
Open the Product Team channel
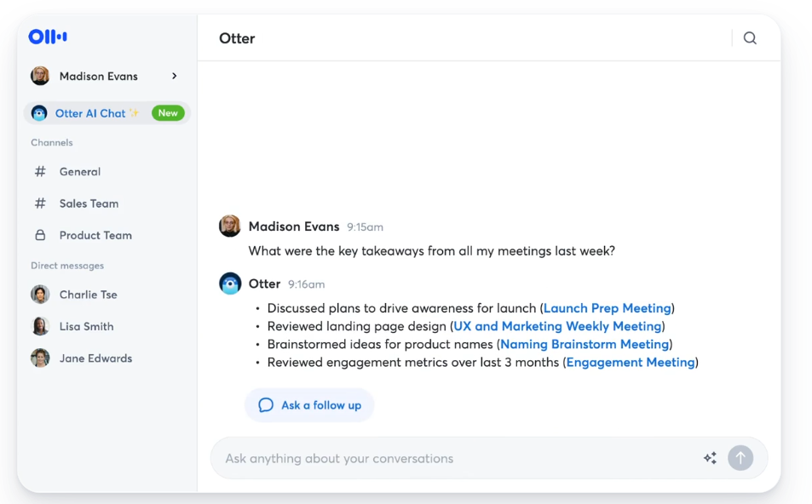pyautogui.click(x=95, y=235)
